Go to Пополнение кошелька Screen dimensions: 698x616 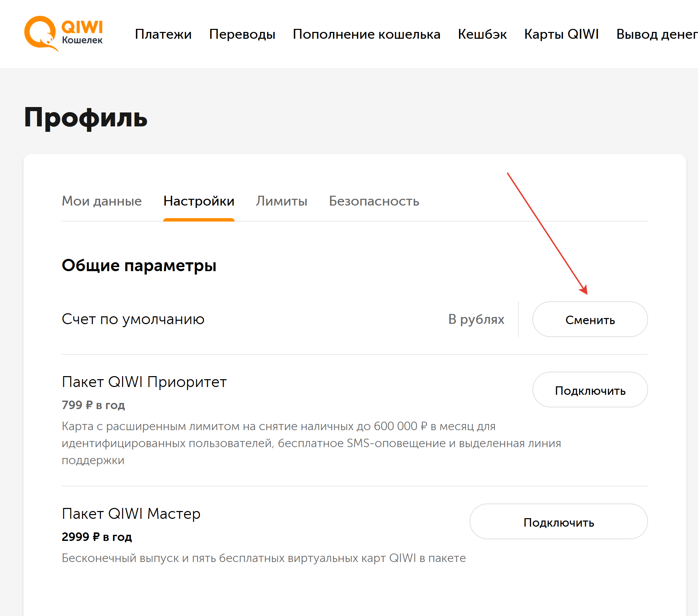pyautogui.click(x=367, y=34)
